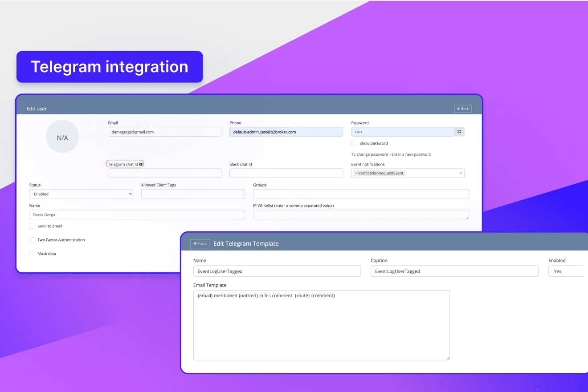Click the Phone input field
The height and width of the screenshot is (392, 588).
(x=286, y=132)
